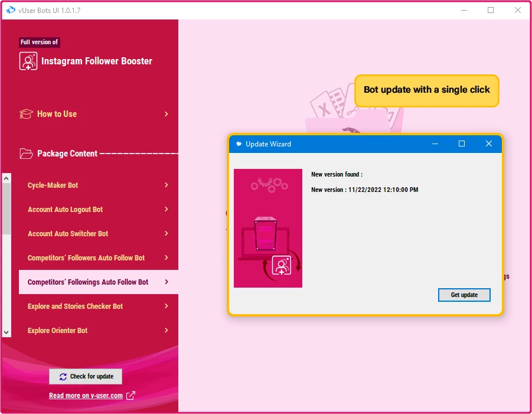Click the Check for update button
Viewport: 532px width, 414px height.
tap(86, 376)
